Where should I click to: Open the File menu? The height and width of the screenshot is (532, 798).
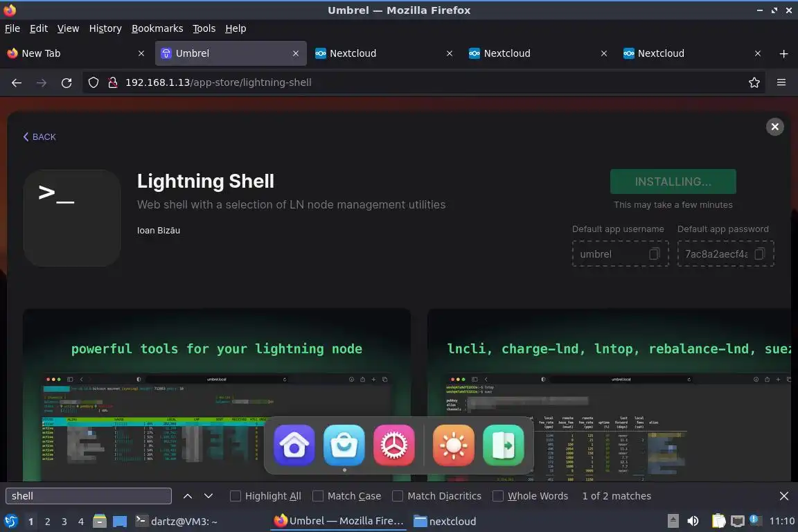pyautogui.click(x=12, y=28)
